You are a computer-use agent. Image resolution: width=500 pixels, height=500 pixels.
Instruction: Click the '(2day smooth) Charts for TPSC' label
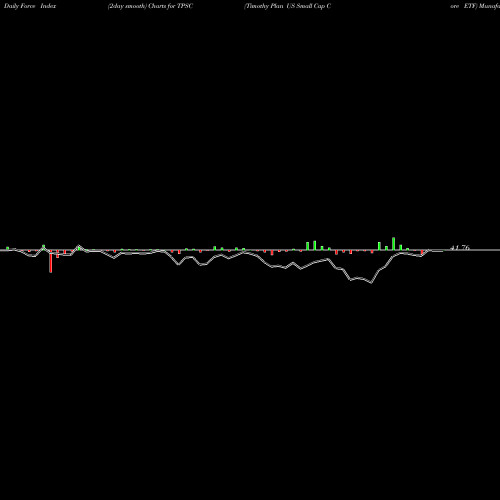pos(150,6)
